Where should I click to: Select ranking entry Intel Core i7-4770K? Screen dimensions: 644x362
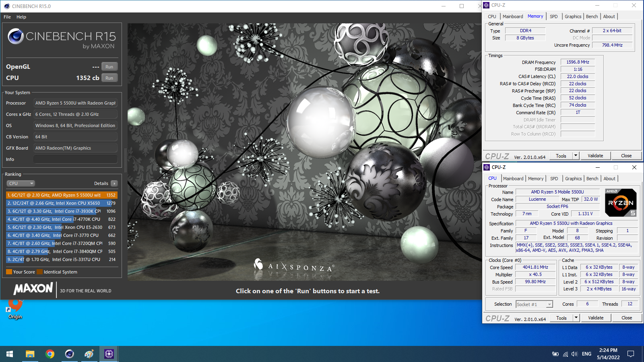pos(62,219)
